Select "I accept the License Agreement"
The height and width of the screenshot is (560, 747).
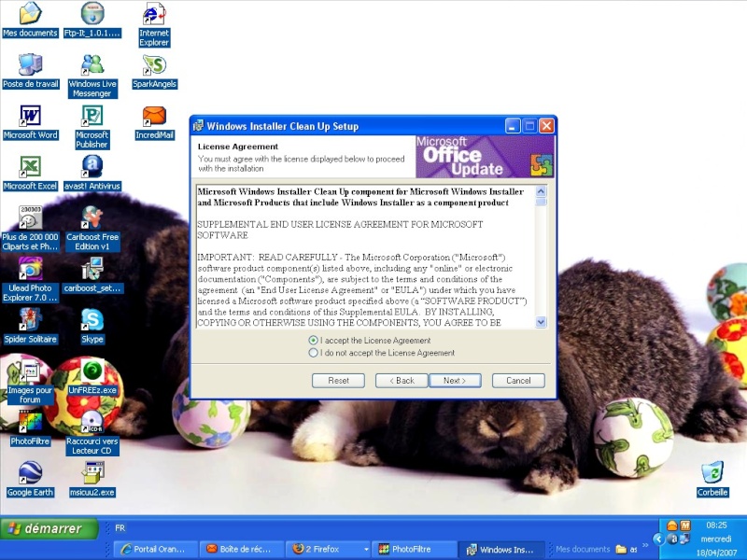313,341
